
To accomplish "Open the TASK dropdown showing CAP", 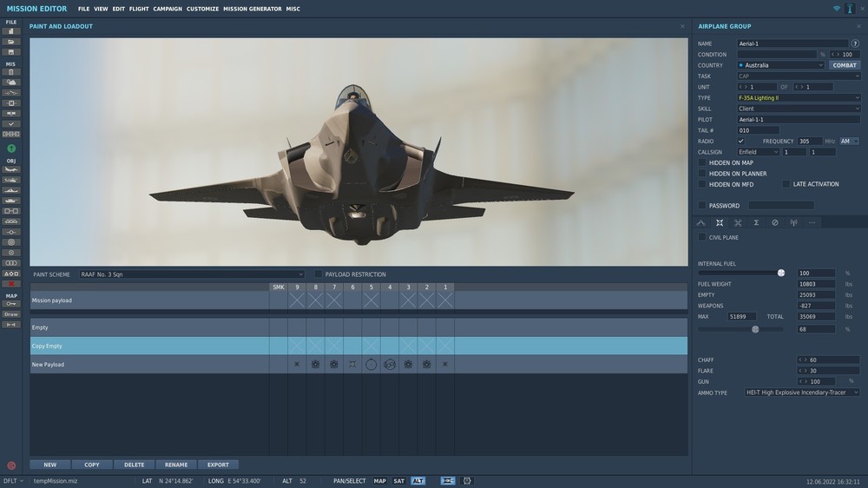I will coord(799,76).
